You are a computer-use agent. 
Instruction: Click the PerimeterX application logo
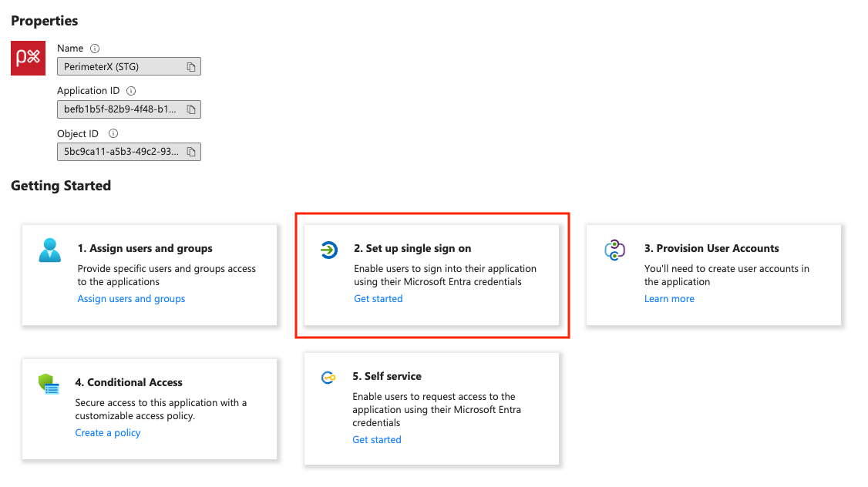point(29,59)
